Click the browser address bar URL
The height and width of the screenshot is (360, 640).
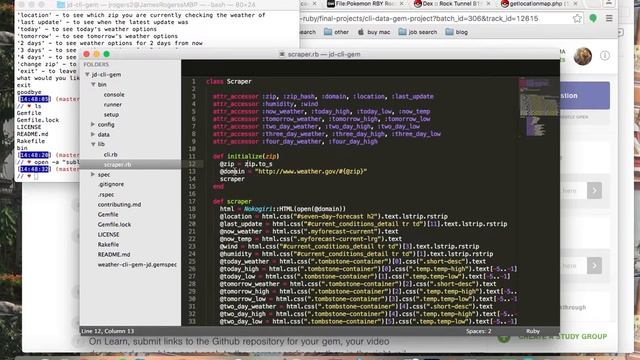pyautogui.click(x=420, y=18)
